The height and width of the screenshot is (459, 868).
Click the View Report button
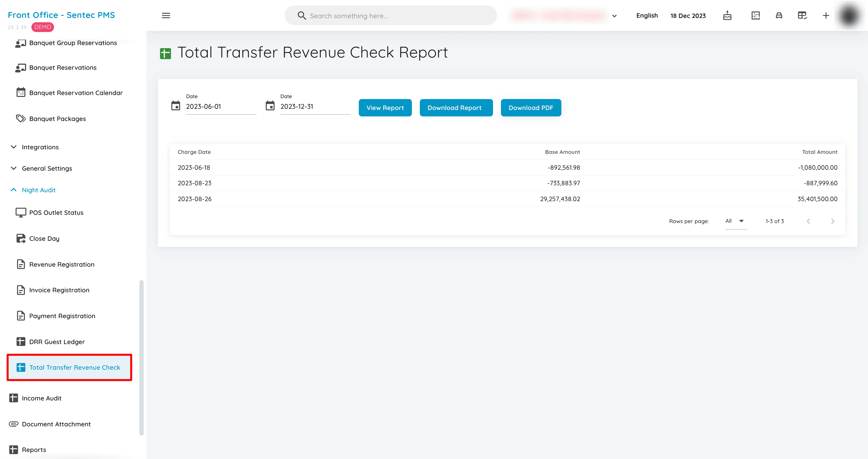385,108
